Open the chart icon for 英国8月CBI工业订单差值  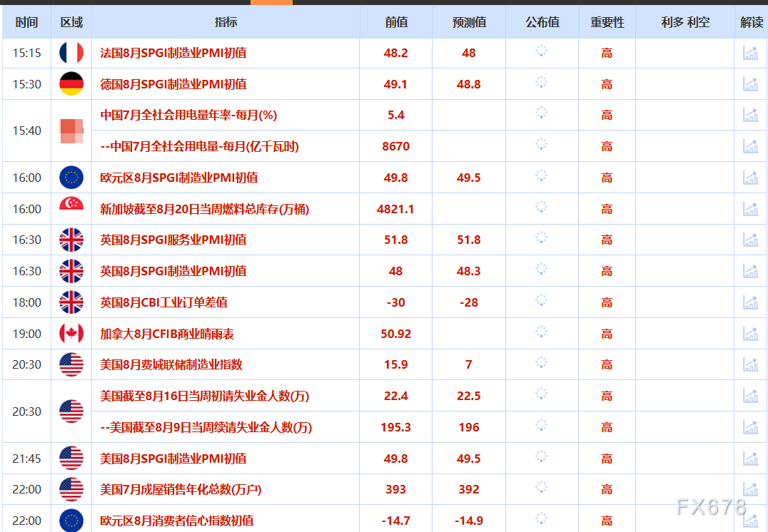tap(750, 302)
